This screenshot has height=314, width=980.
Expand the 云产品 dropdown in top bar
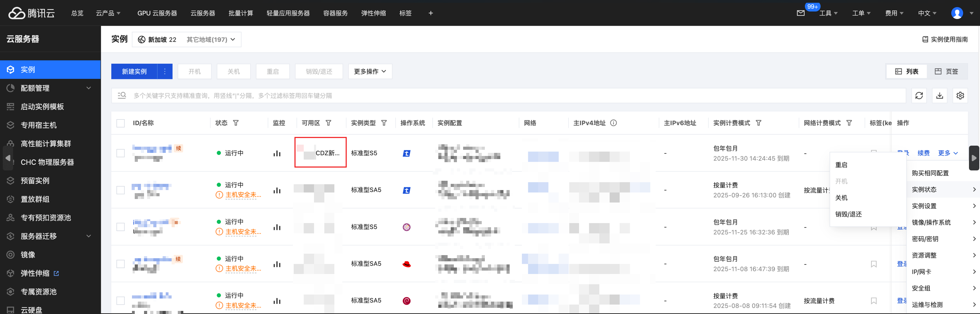pos(108,13)
